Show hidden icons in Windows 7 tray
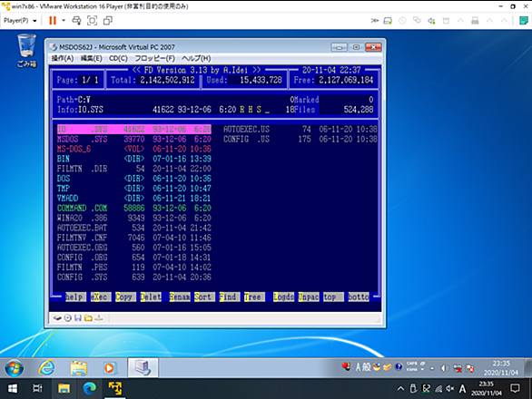Viewport: 532px width, 399px height. coord(432,368)
